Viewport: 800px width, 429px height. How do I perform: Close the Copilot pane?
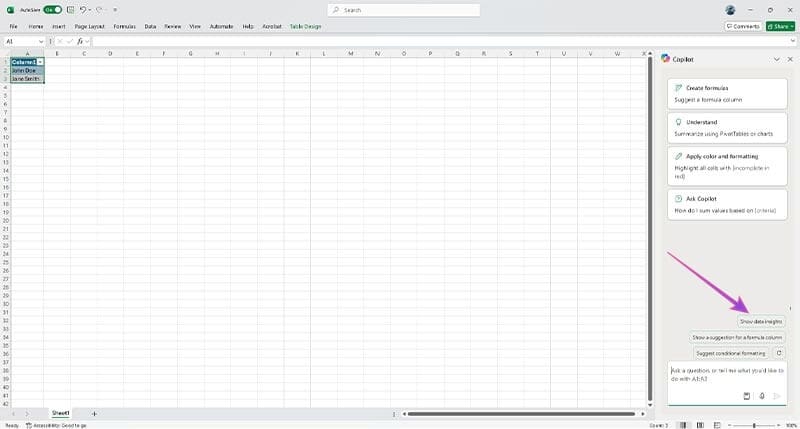pos(789,59)
